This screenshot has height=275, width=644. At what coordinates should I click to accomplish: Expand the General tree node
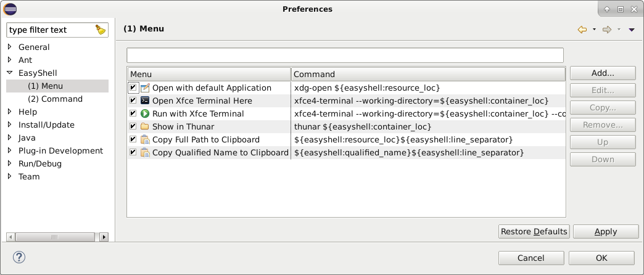click(x=10, y=47)
